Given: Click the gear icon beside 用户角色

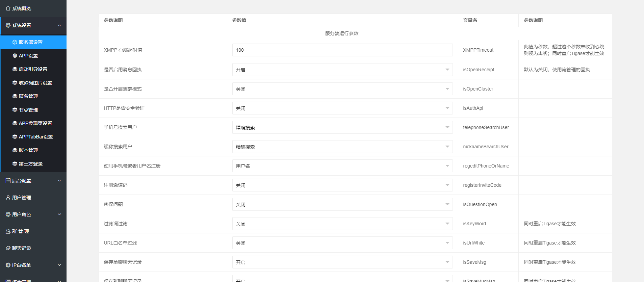Looking at the screenshot, I should point(8,214).
